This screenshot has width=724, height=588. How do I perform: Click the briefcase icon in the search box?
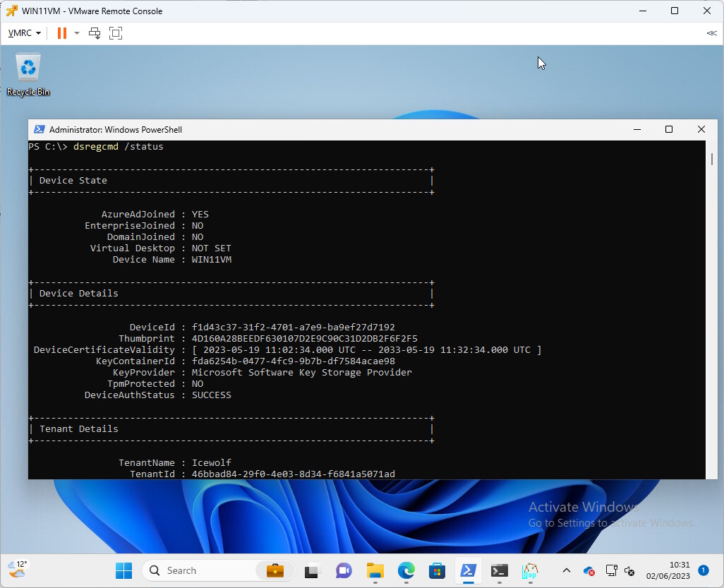[x=275, y=571]
